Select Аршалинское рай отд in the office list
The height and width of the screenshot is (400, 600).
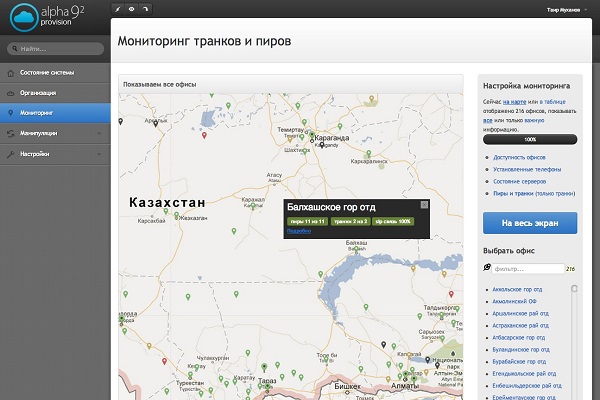(x=520, y=313)
